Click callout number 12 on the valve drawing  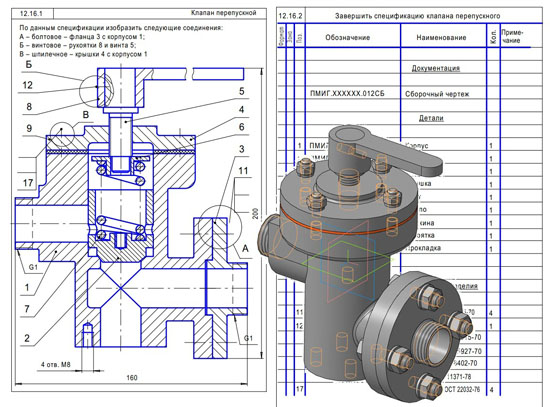pyautogui.click(x=27, y=85)
